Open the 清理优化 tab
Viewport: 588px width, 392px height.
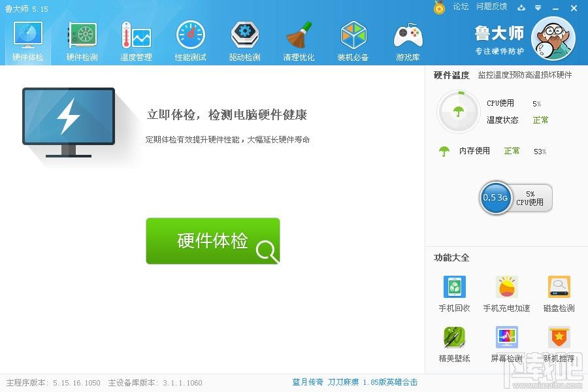[x=299, y=41]
